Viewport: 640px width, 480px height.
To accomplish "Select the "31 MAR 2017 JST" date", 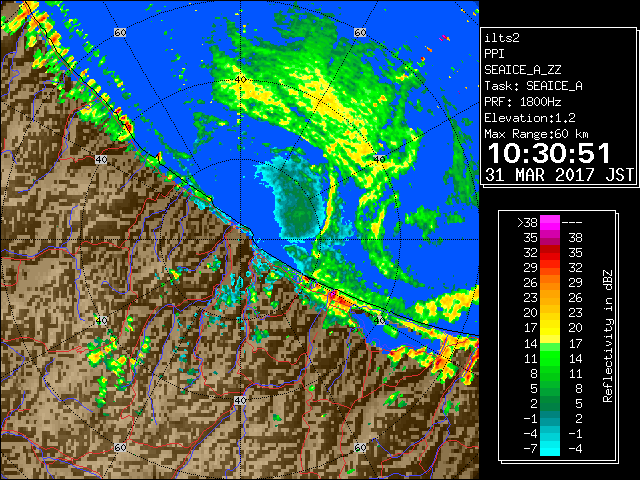I will click(559, 175).
